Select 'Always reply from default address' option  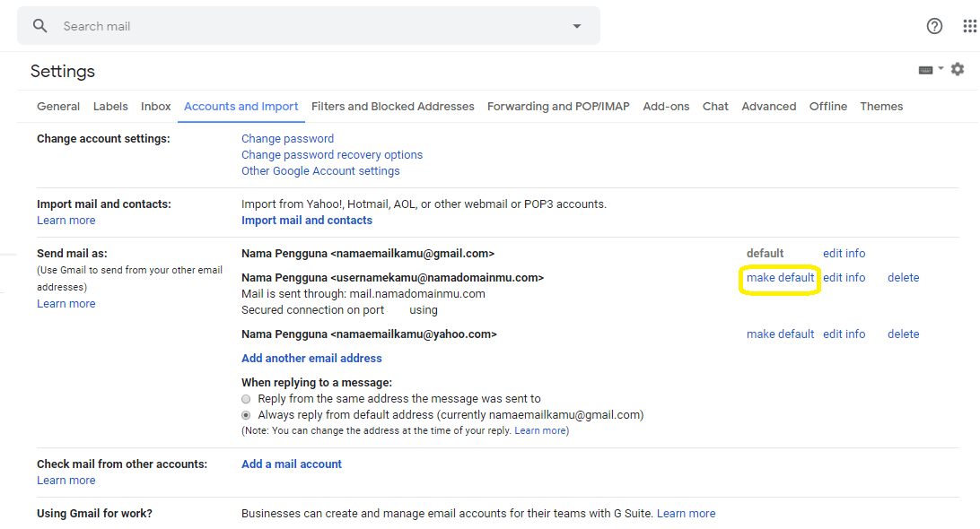tap(246, 415)
